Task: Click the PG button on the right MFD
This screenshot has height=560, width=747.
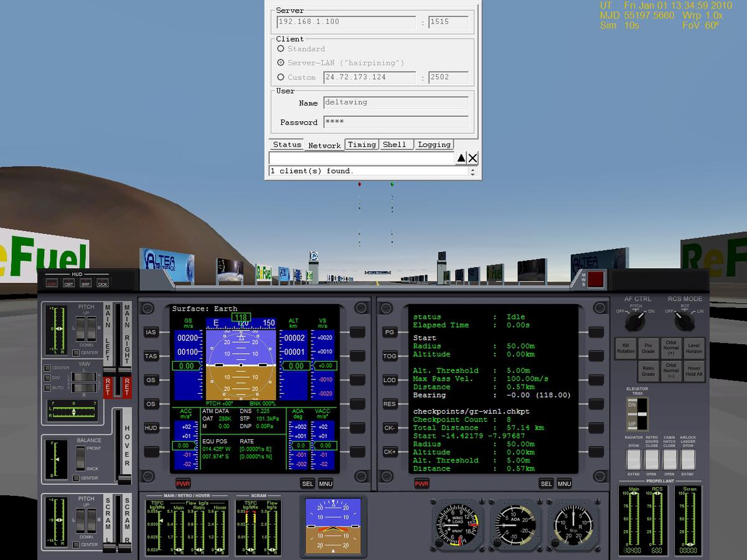Action: [390, 332]
